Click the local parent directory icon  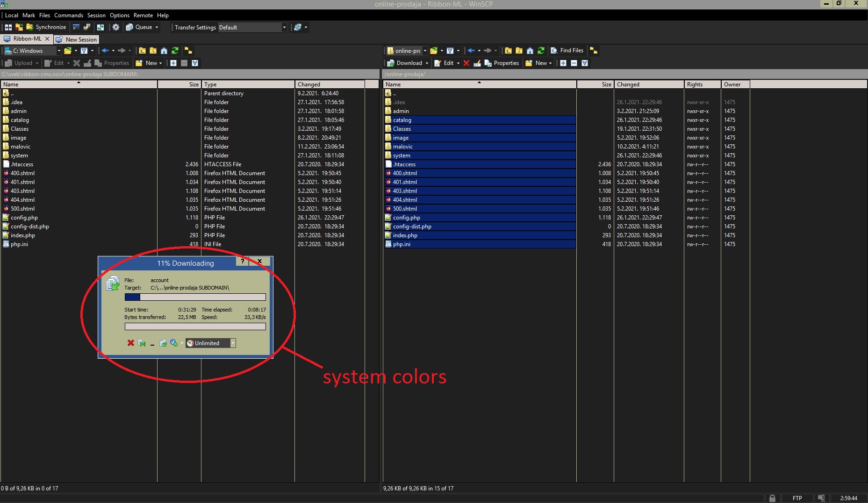[142, 51]
